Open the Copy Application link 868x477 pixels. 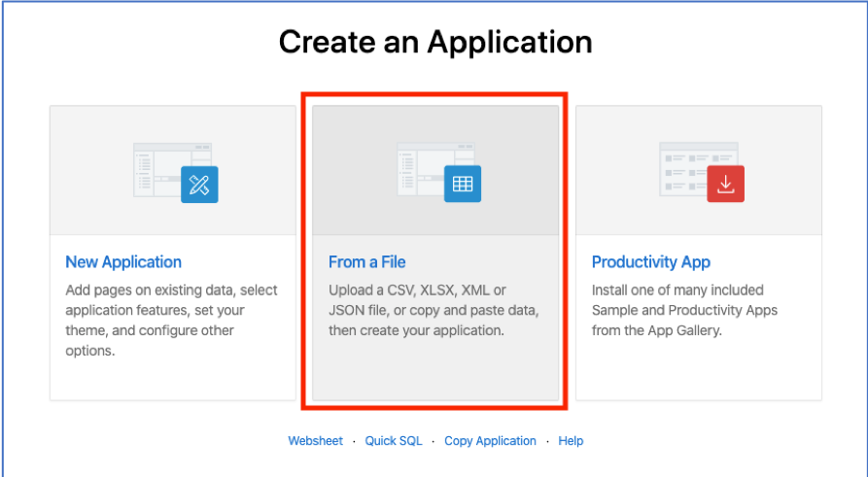pyautogui.click(x=491, y=441)
